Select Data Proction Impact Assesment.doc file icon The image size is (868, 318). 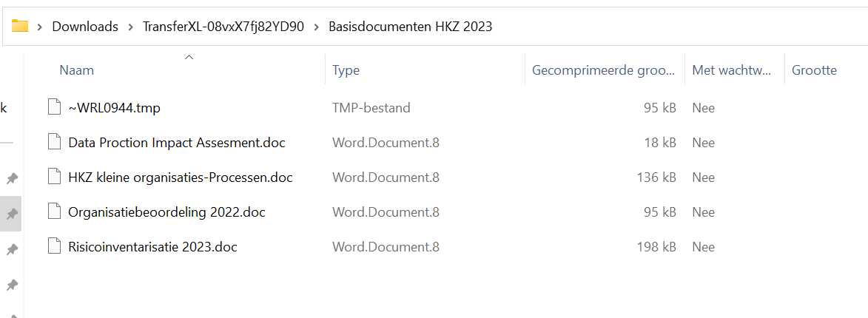(54, 143)
